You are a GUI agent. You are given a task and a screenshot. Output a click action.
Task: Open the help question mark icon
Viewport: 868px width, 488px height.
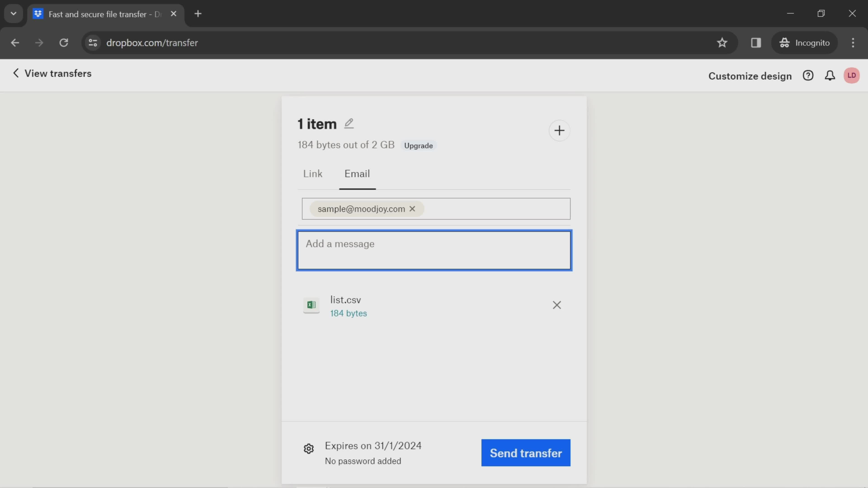coord(808,75)
